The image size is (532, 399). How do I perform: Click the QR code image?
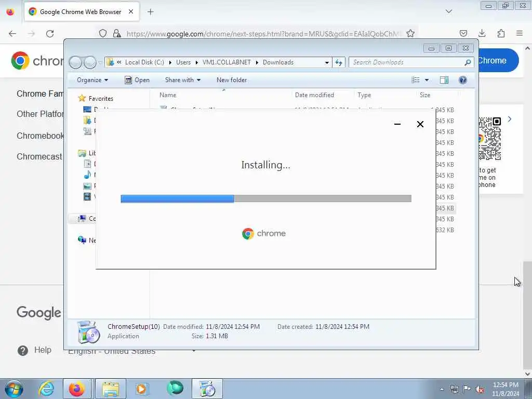coord(490,138)
